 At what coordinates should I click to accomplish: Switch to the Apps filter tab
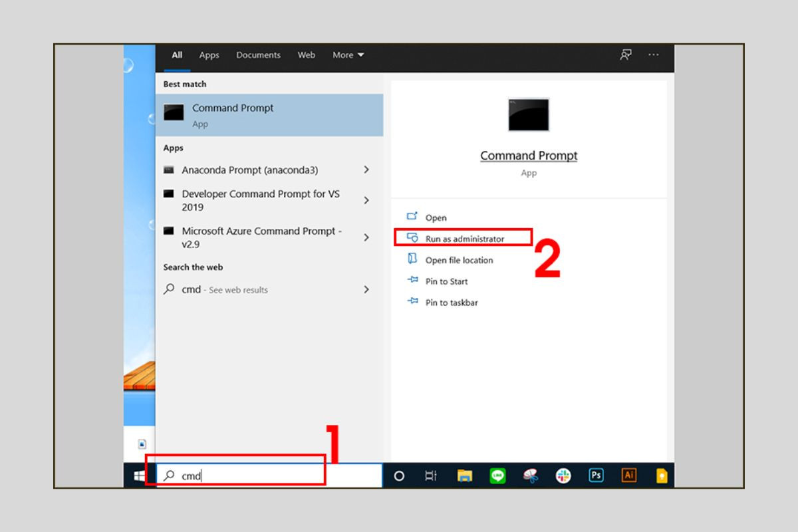pos(209,55)
